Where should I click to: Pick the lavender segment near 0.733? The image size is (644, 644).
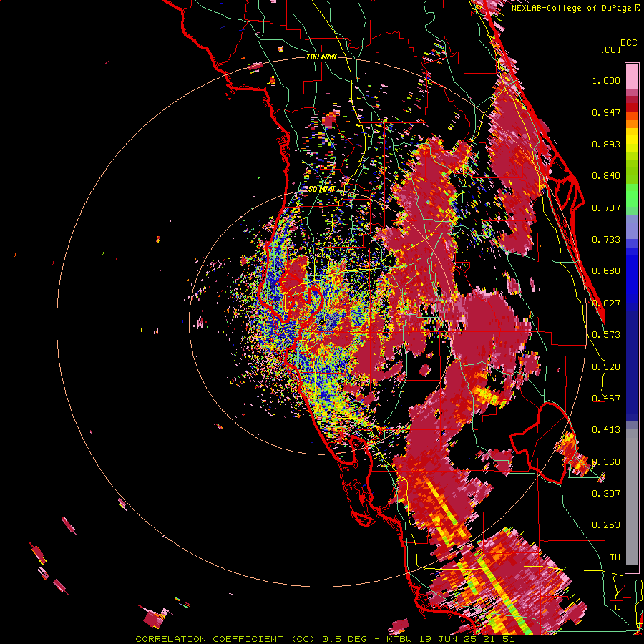(x=632, y=228)
